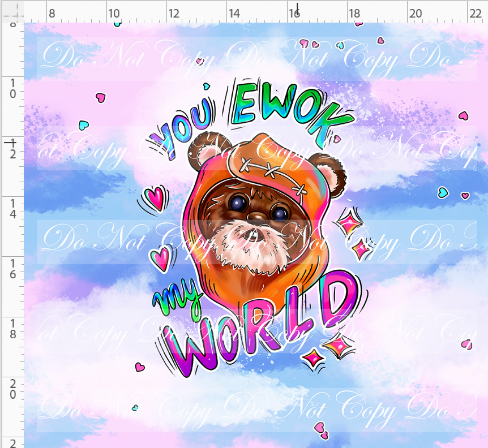Click the 20 mark on horizontal ruler
488x448 pixels.
pos(416,14)
